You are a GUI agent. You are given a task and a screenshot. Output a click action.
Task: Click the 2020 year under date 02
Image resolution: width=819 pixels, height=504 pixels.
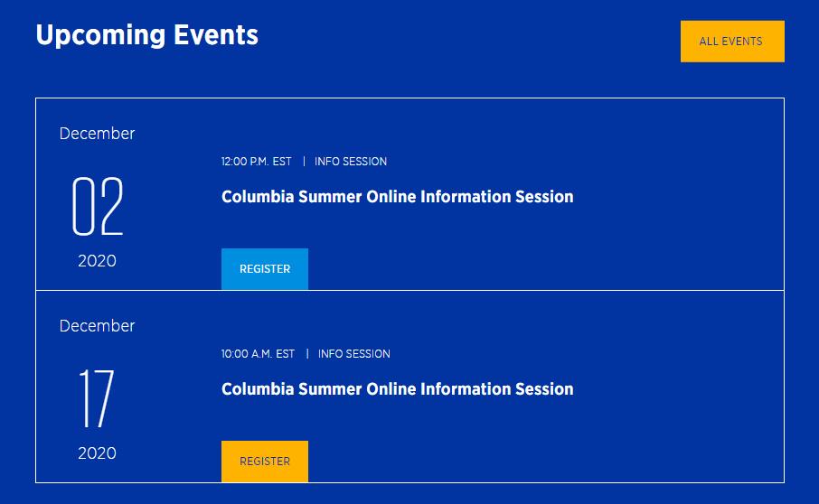pos(97,261)
